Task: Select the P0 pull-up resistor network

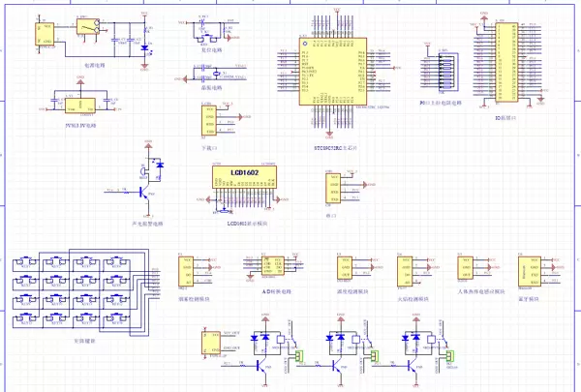Action: coord(444,72)
